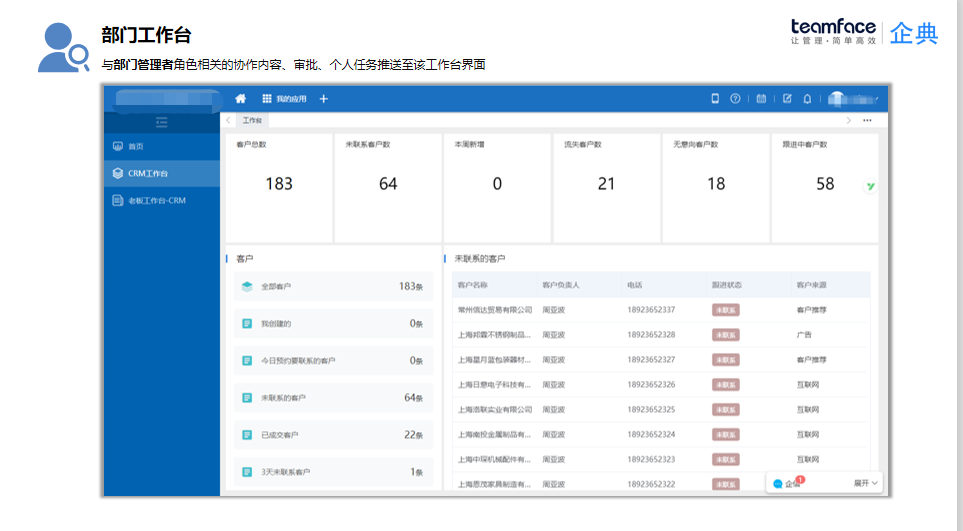Expand chat panel with 展开 chevron
This screenshot has width=963, height=531.
865,483
